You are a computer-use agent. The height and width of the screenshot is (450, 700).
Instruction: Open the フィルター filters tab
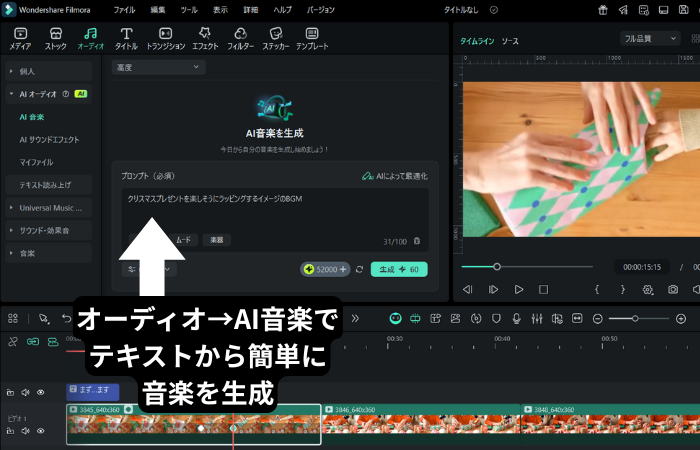(x=240, y=38)
